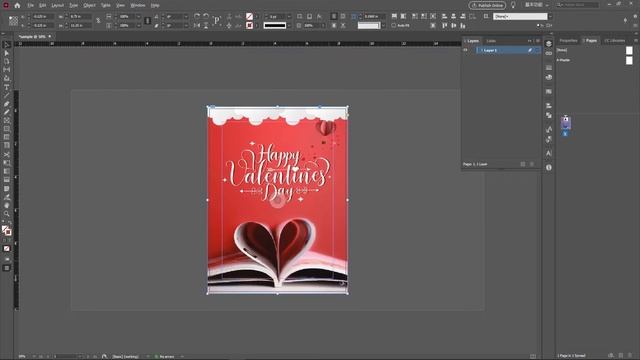
Task: Enable the Auto-Fit checkbox
Action: [x=394, y=25]
